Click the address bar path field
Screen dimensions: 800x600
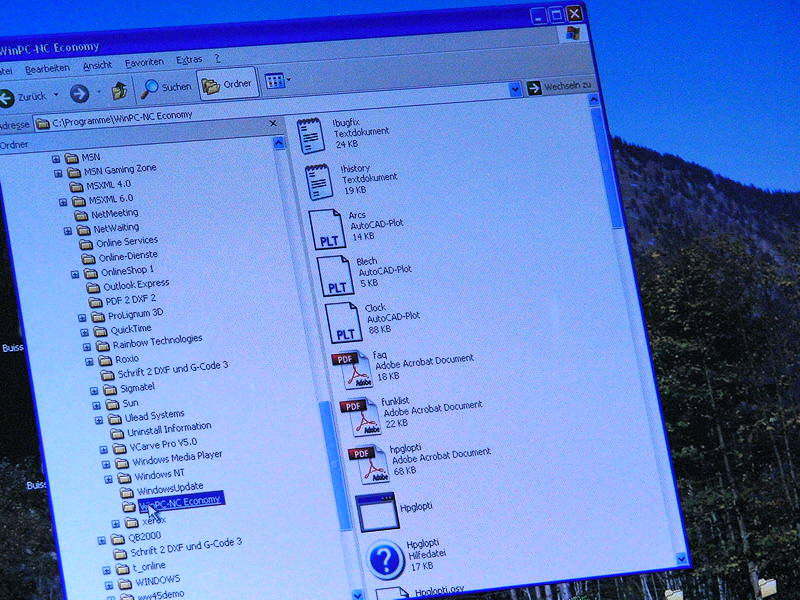click(272, 104)
